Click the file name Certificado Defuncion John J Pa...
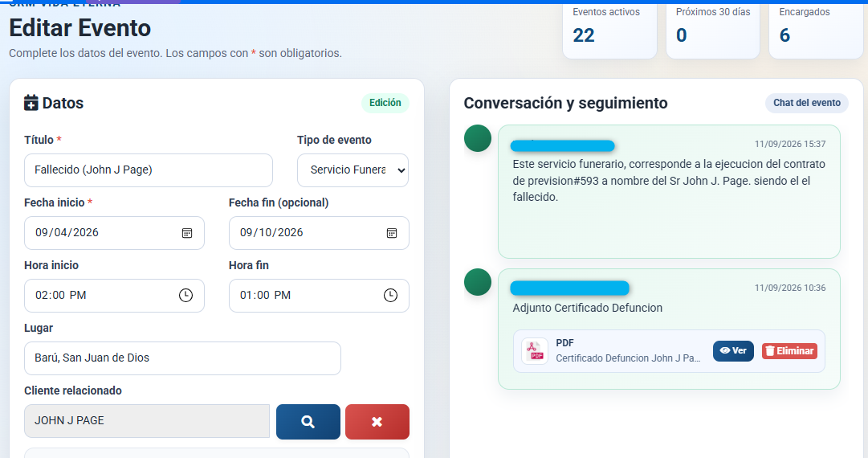 click(628, 358)
